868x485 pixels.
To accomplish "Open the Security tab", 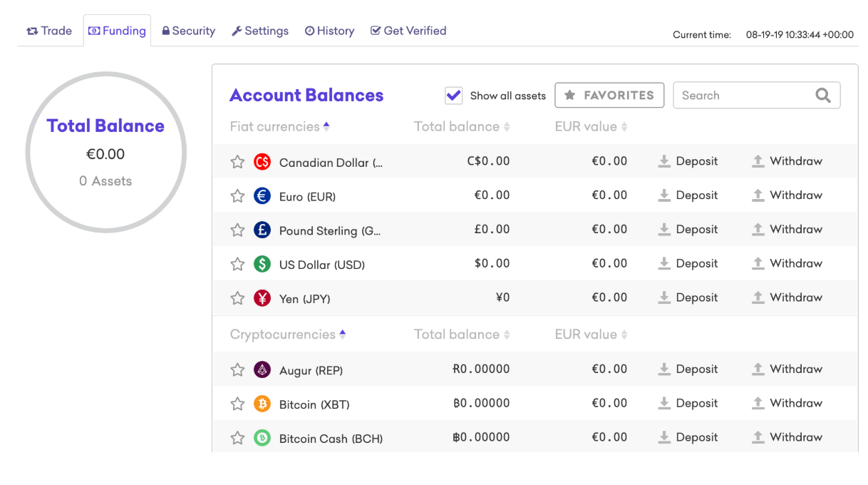I will [188, 31].
